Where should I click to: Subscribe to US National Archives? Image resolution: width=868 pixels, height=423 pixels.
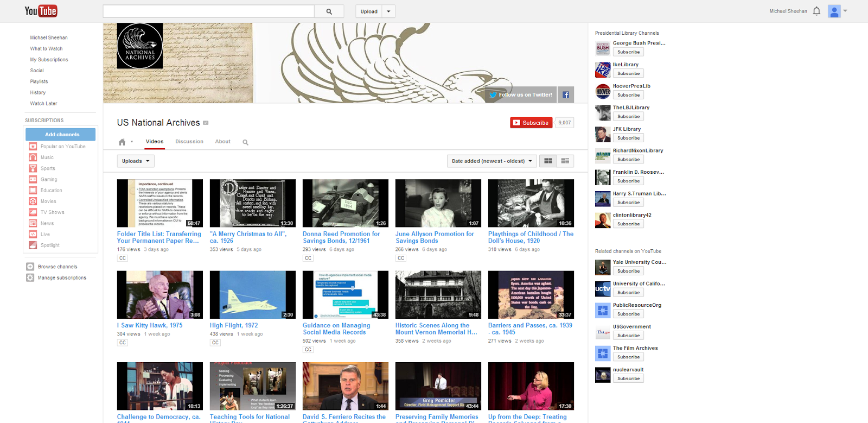[x=531, y=123]
